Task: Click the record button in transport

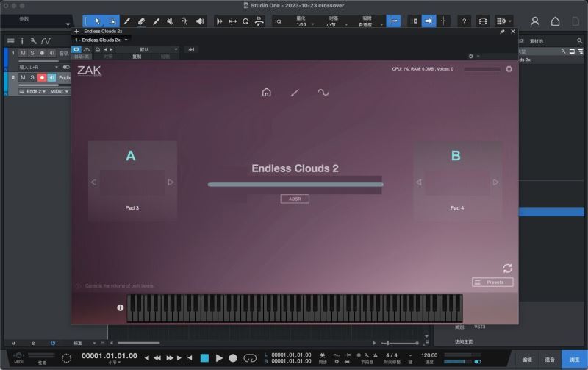Action: coord(233,358)
